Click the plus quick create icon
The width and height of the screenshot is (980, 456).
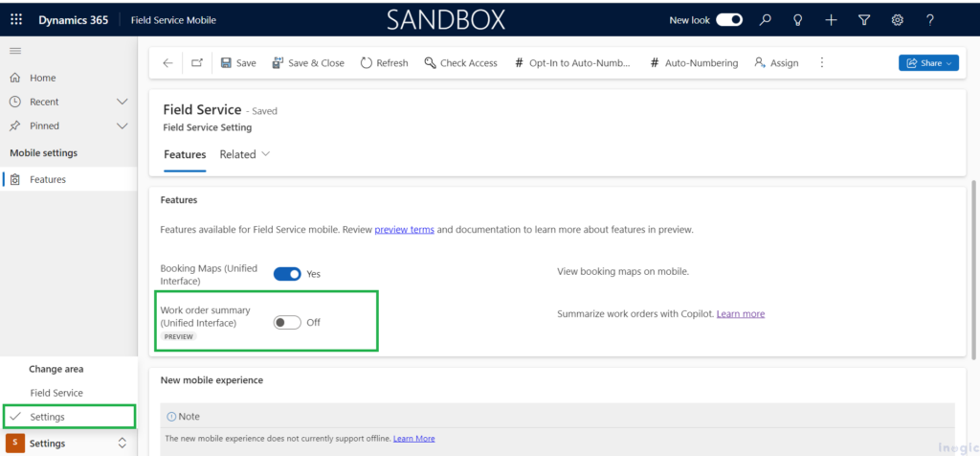click(x=831, y=20)
